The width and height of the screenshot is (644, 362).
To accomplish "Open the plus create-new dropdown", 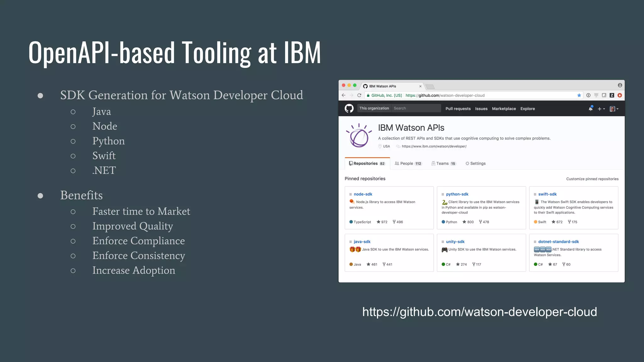I will coord(601,109).
